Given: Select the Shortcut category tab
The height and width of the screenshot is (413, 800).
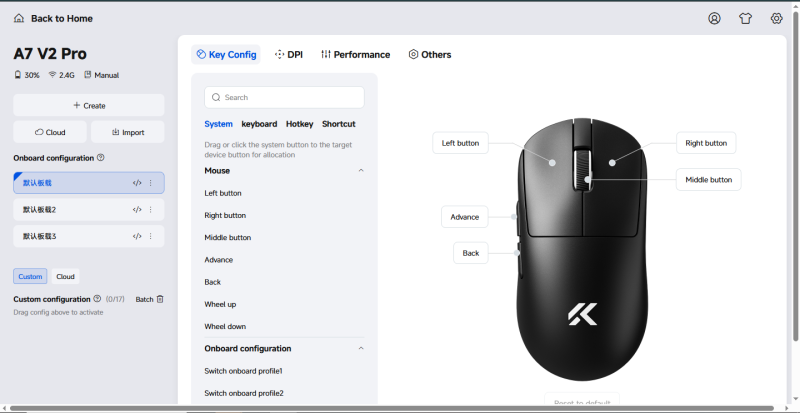Looking at the screenshot, I should [339, 124].
